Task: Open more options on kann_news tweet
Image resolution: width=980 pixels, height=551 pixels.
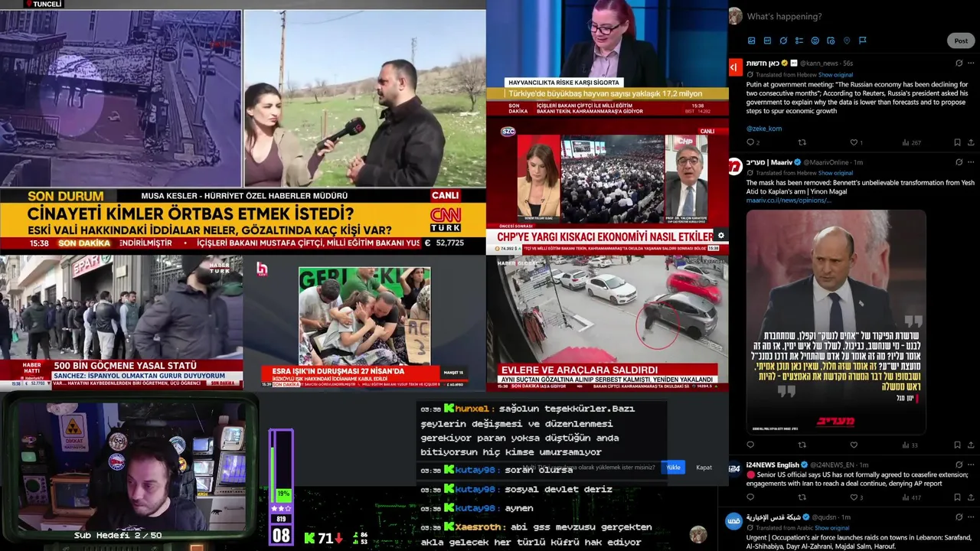Action: pyautogui.click(x=971, y=63)
